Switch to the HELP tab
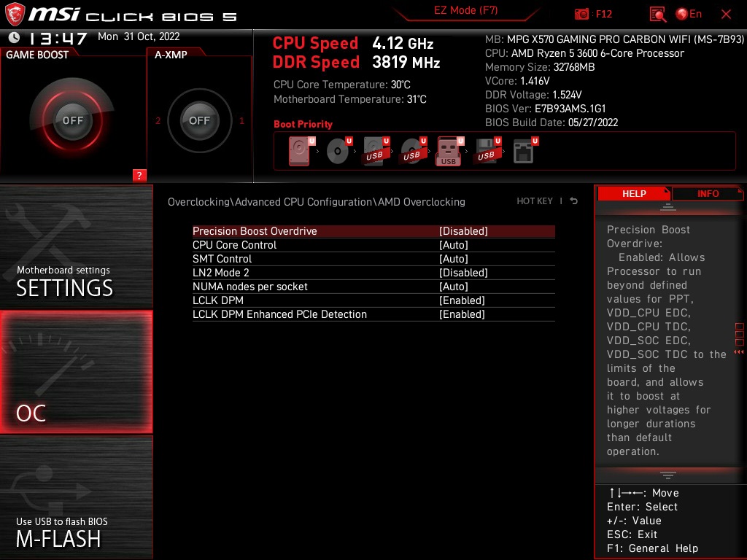 click(634, 193)
